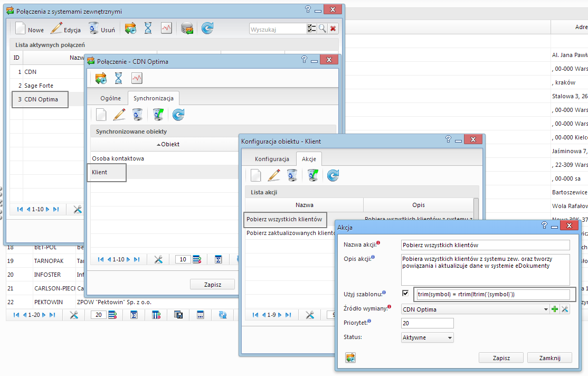The width and height of the screenshot is (588, 376).
Task: Delete selected object in Synchronizacja tab
Action: pyautogui.click(x=138, y=115)
